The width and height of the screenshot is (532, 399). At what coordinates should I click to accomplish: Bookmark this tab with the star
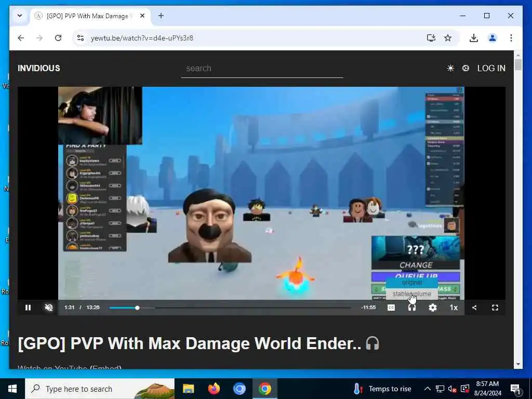click(x=448, y=38)
